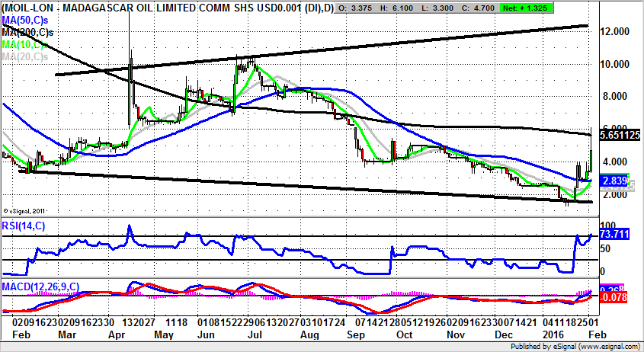
Task: Select the green MA(10,C)s legend label
Action: coord(24,45)
